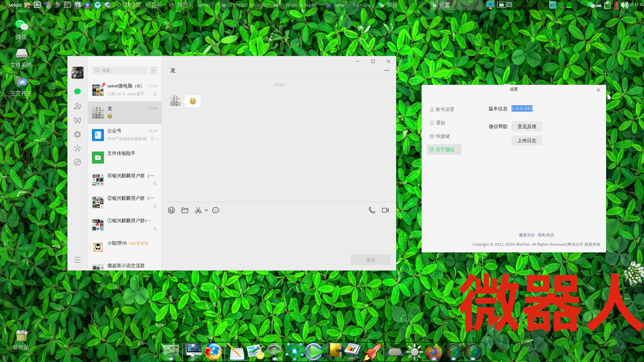
Task: Start a voice call with 龙
Action: coord(372,210)
